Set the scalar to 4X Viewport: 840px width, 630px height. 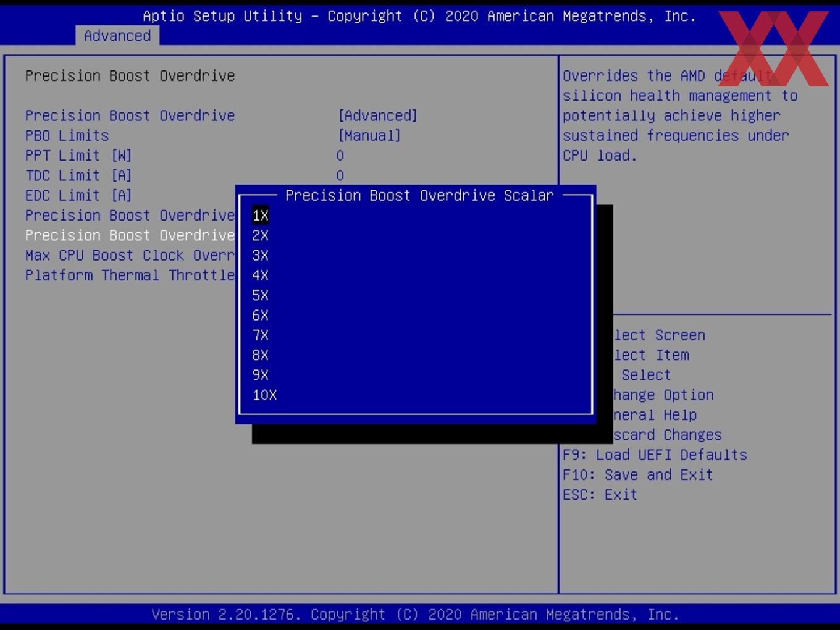click(x=260, y=275)
